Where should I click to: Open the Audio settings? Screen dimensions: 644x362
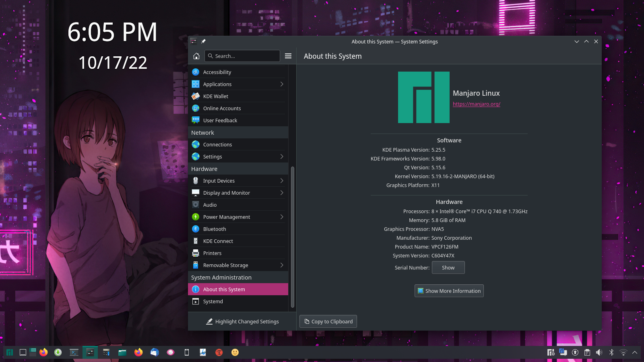(238, 205)
